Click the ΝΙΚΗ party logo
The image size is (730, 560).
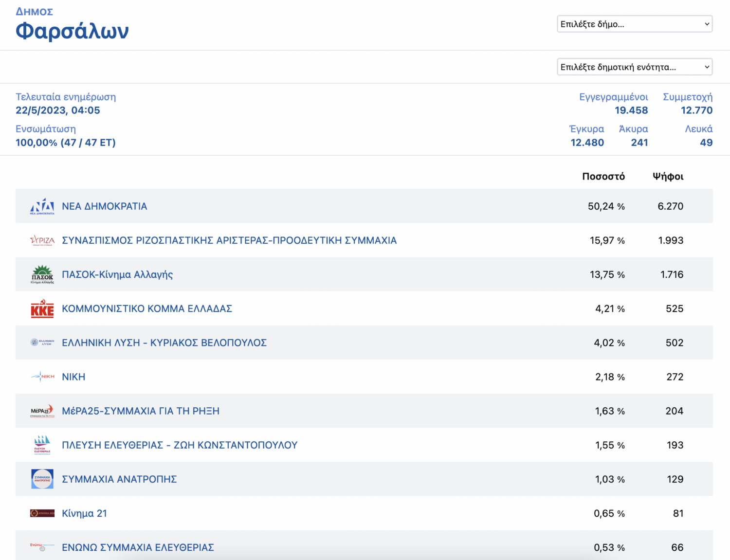[x=42, y=377]
